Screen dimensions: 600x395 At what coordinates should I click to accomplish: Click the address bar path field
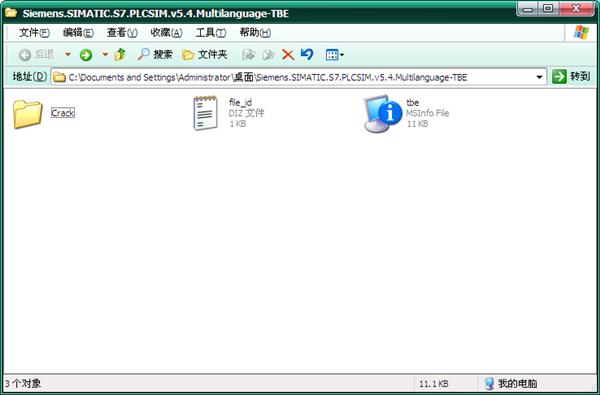pos(298,77)
